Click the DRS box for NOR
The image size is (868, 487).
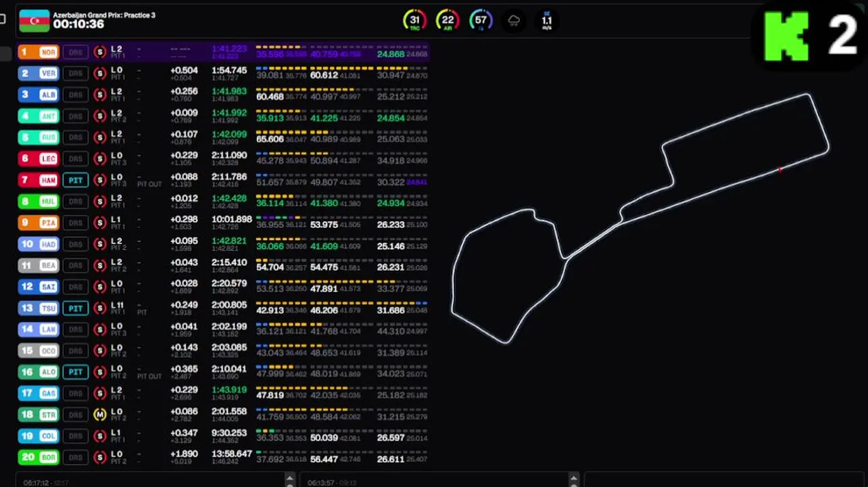[x=76, y=52]
